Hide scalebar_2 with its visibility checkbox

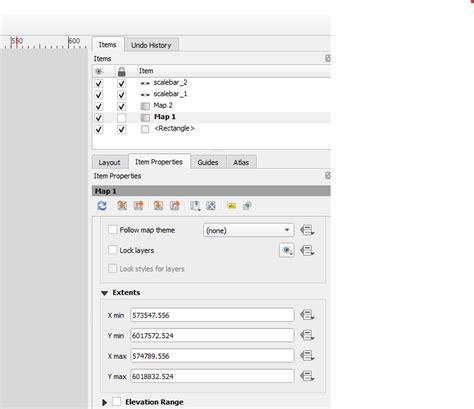[99, 83]
